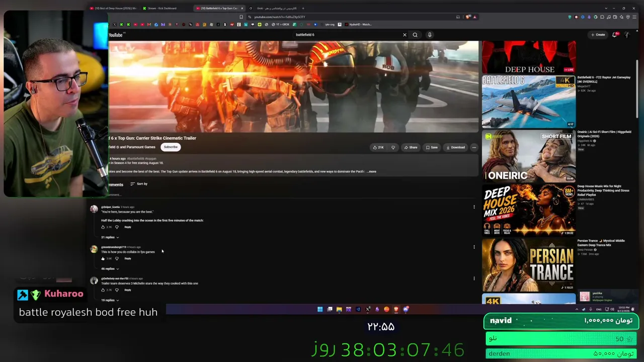This screenshot has height=362, width=644.
Task: Open the YT > GROK bookmark
Action: [x=281, y=24]
